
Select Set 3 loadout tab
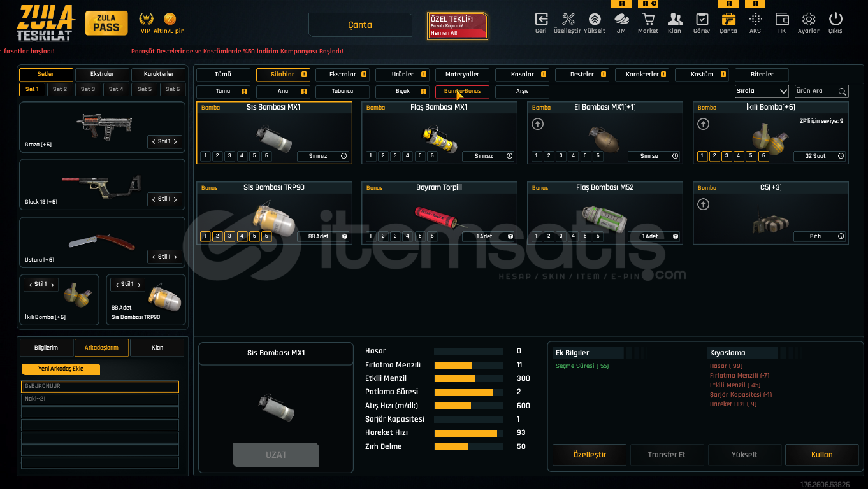[x=88, y=90]
